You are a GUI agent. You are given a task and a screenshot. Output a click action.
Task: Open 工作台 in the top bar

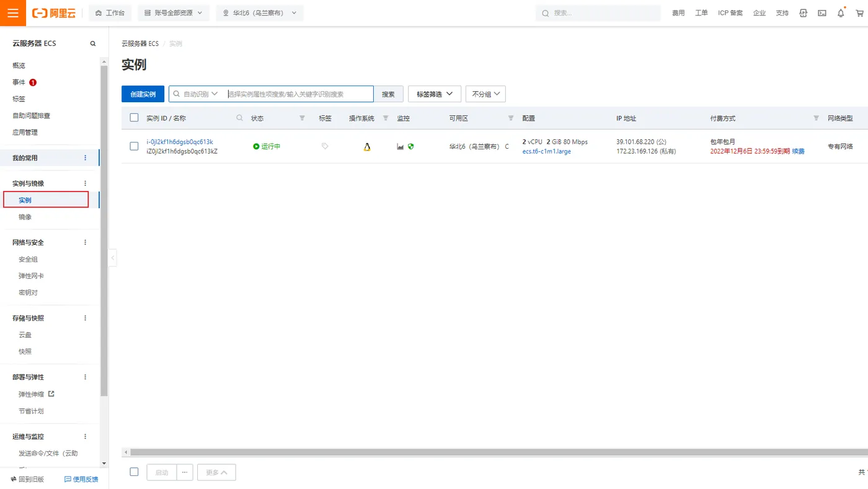pos(110,13)
